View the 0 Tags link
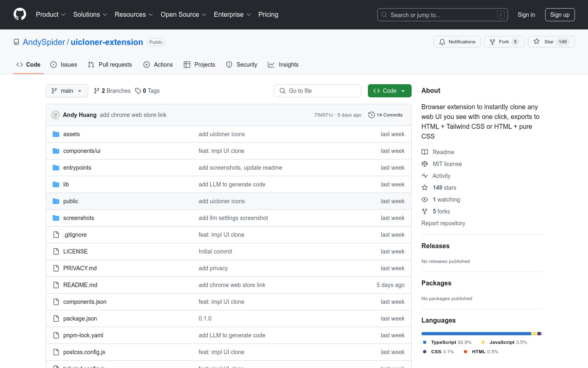This screenshot has width=588, height=368. tap(147, 91)
